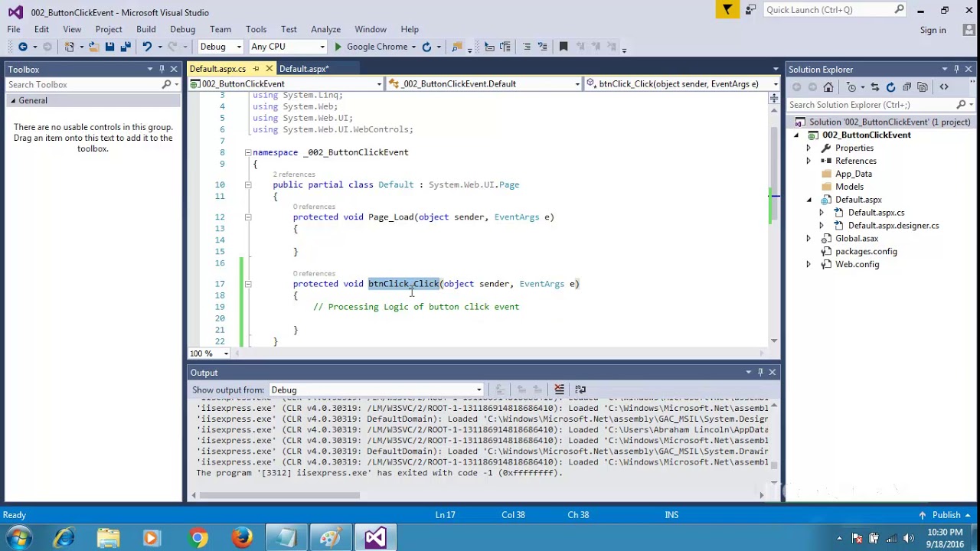980x551 pixels.
Task: Start debugging with the green play icon
Action: coord(338,47)
